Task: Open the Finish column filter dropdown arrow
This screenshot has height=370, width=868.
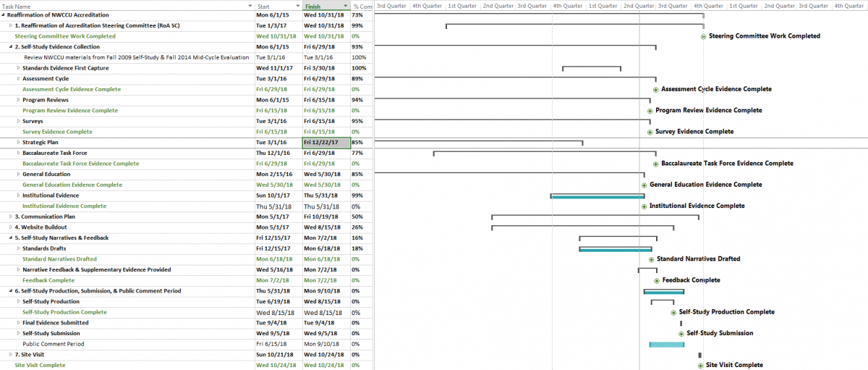Action: click(x=345, y=7)
